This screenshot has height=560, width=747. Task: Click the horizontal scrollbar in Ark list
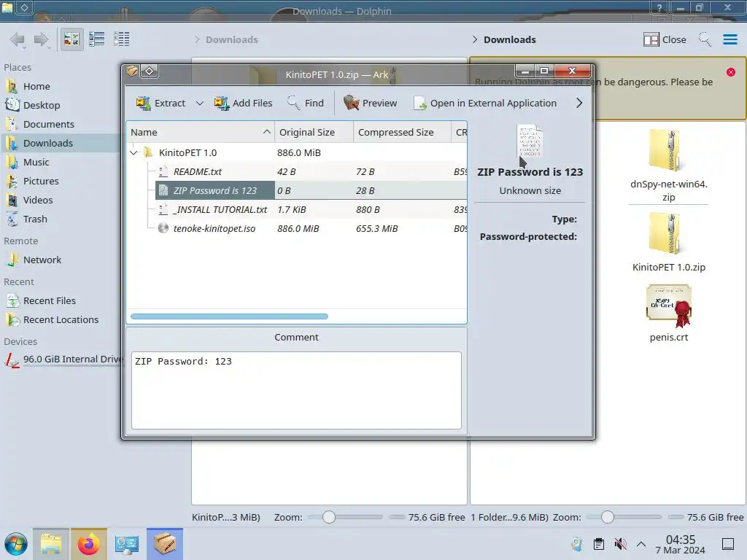pyautogui.click(x=229, y=316)
